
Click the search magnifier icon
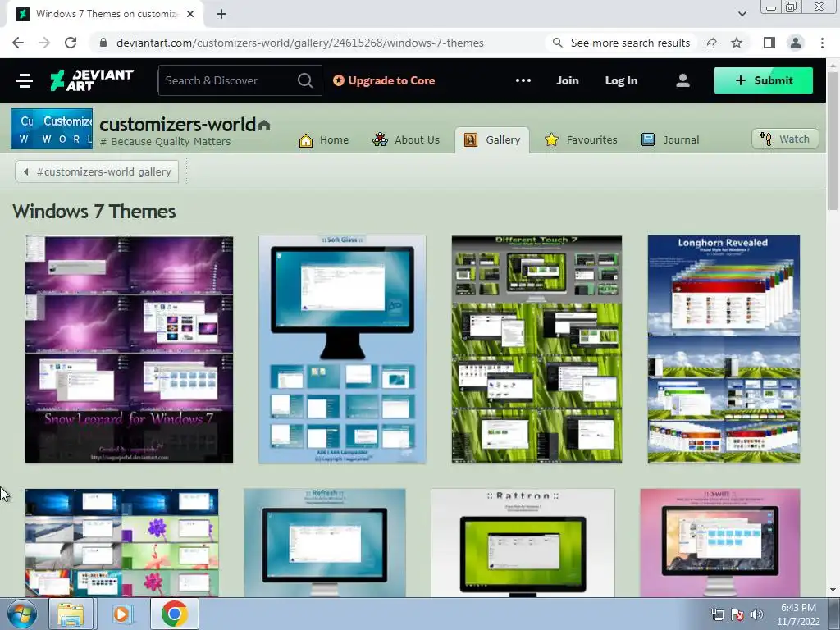pyautogui.click(x=305, y=80)
